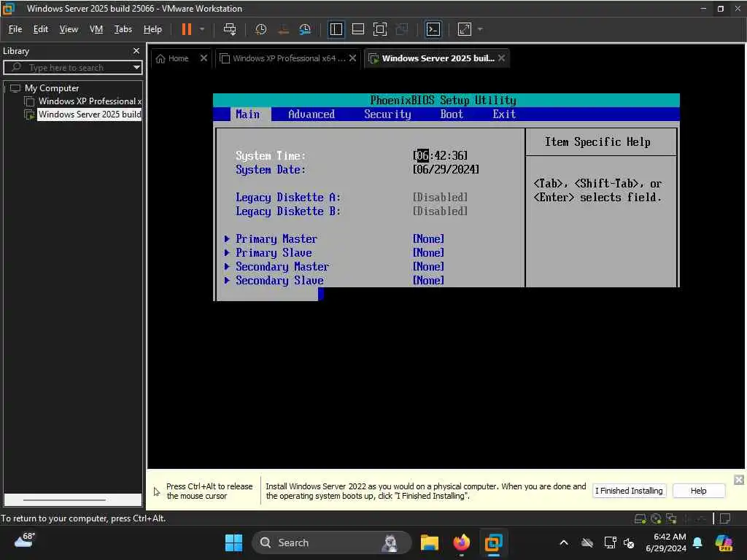Open the stretch guest dropdown arrow
The height and width of the screenshot is (560, 747).
point(480,29)
